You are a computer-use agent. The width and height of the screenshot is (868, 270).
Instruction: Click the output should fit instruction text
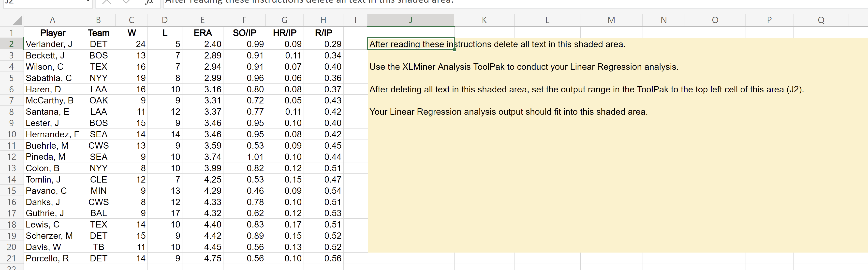tap(508, 112)
